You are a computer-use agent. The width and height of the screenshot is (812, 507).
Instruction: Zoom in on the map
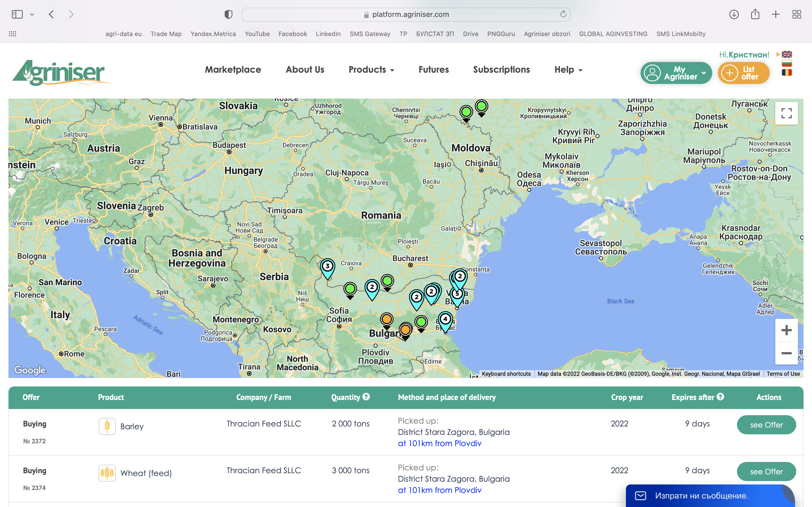pyautogui.click(x=786, y=330)
